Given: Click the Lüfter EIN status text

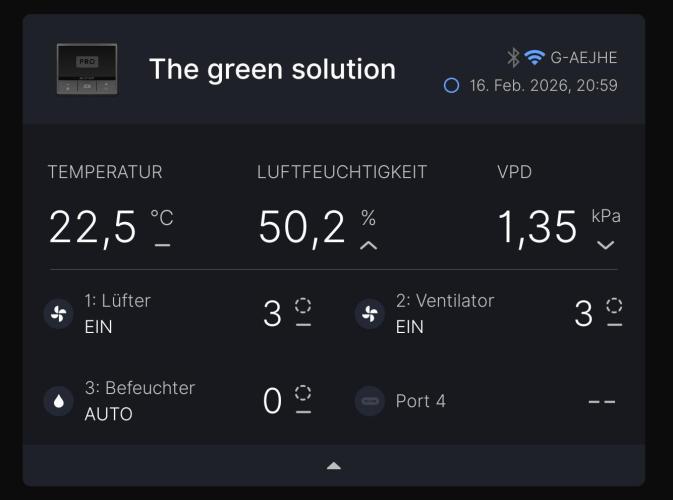Looking at the screenshot, I should coord(99,327).
